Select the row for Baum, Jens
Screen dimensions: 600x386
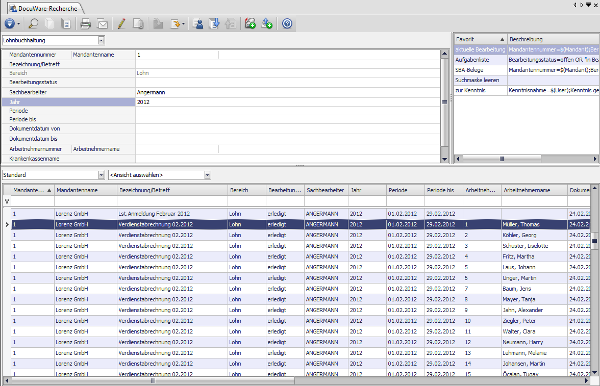click(x=300, y=288)
